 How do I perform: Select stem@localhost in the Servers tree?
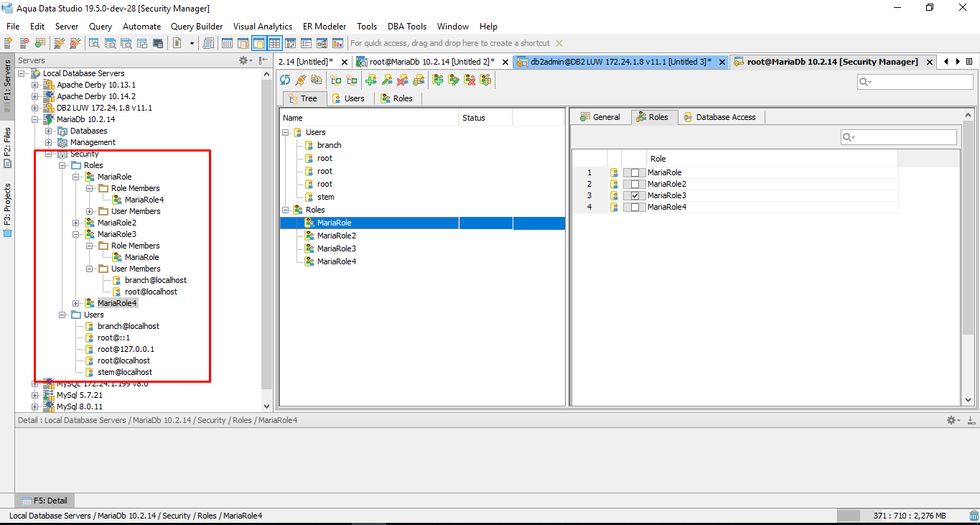[x=125, y=372]
